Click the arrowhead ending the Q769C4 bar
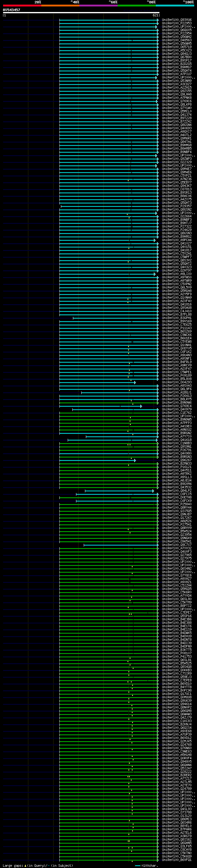 coord(141,406)
